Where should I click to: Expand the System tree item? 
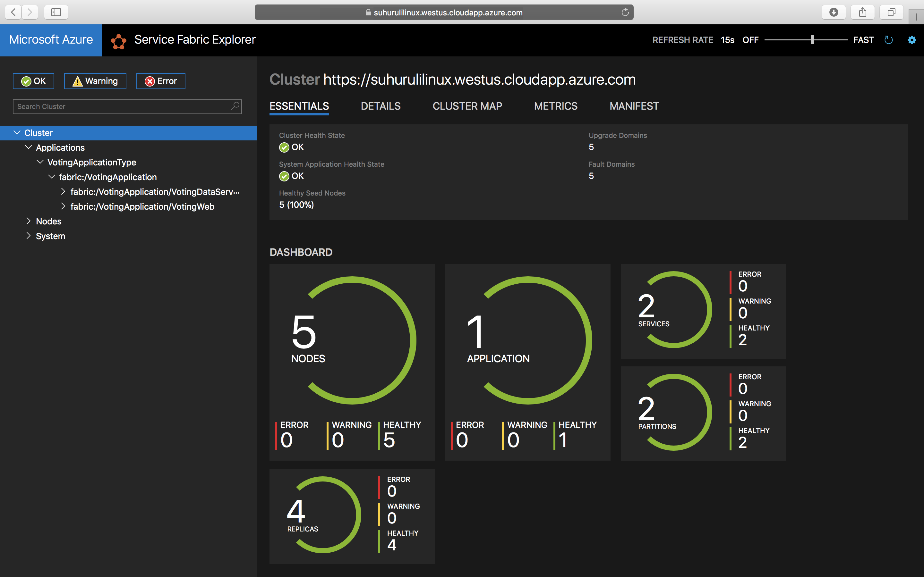[29, 236]
